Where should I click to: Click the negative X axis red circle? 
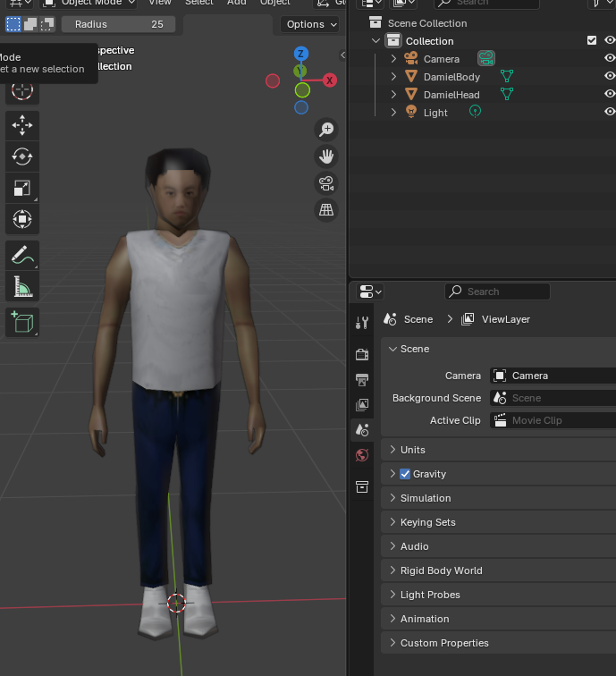pyautogui.click(x=273, y=80)
